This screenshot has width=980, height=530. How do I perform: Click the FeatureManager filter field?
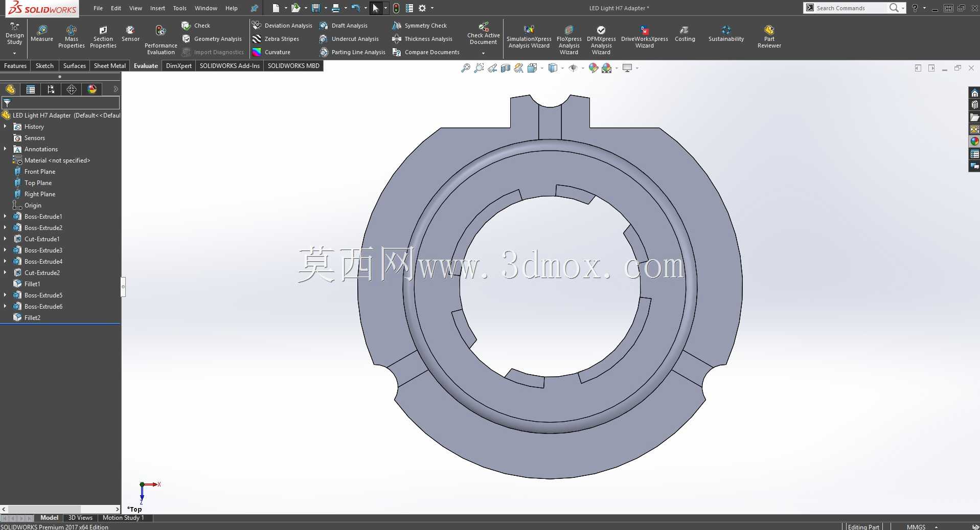(60, 103)
